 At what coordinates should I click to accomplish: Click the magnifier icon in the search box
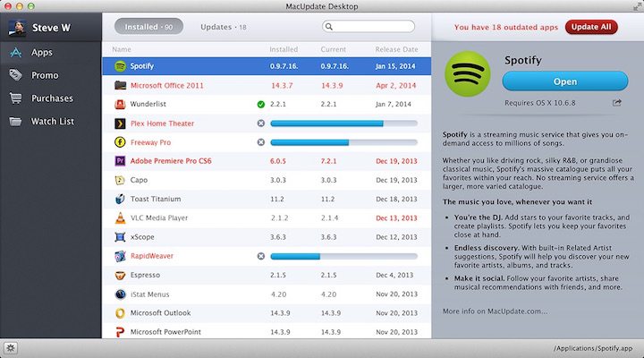coord(329,27)
